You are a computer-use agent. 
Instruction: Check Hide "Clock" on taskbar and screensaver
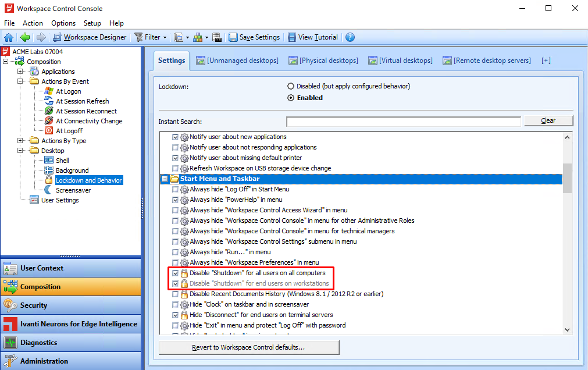tap(175, 304)
